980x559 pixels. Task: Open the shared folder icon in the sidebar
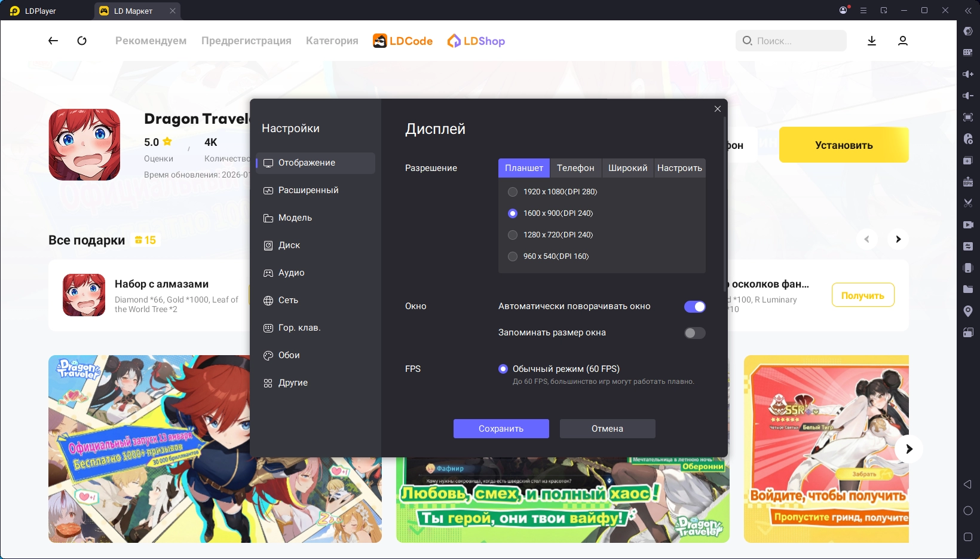(x=968, y=289)
